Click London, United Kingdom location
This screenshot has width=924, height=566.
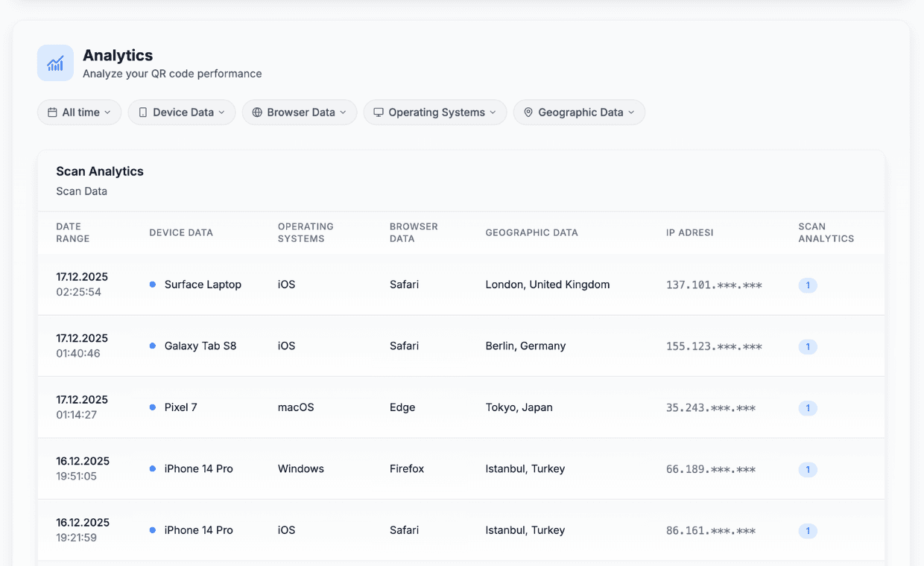click(548, 284)
